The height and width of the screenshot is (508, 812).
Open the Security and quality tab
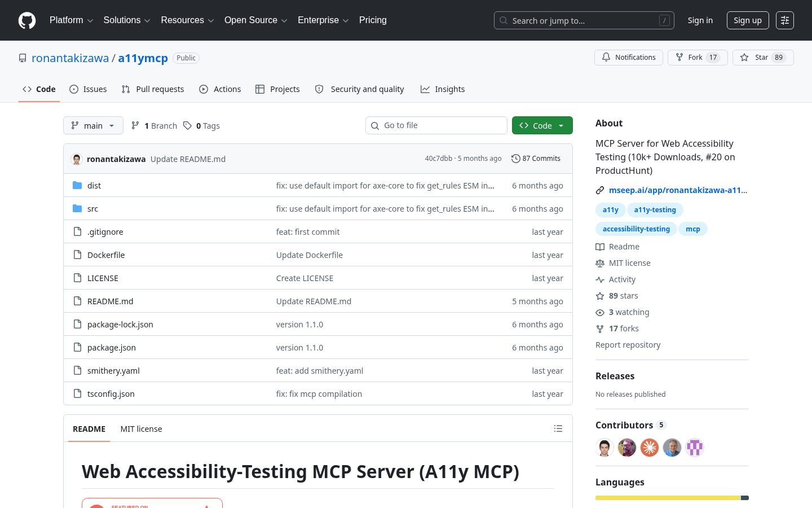click(359, 89)
